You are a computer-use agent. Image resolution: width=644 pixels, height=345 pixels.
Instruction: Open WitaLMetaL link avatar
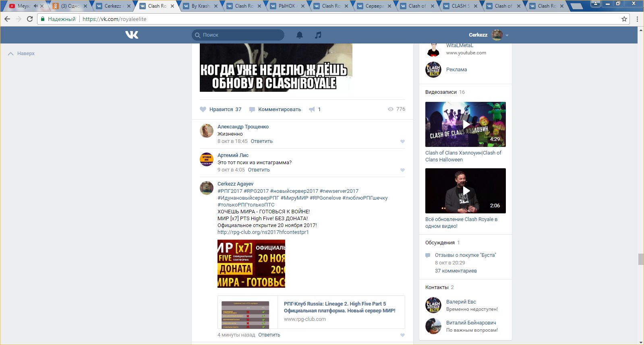(x=433, y=50)
